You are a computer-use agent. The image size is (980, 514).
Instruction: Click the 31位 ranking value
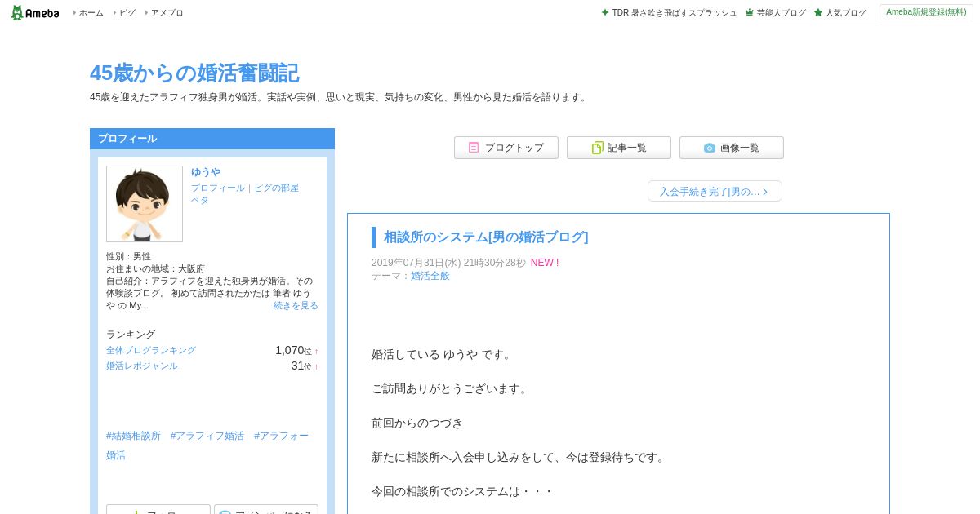coord(301,366)
